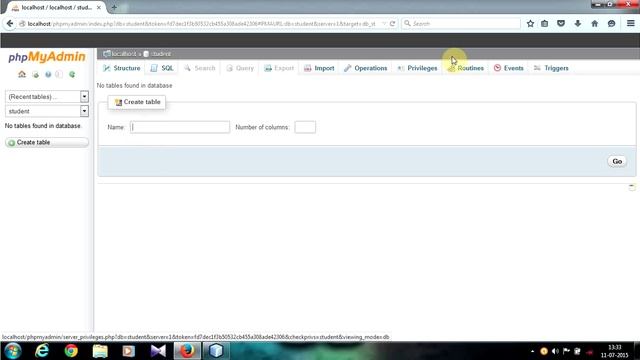Viewport: 640px width, 360px height.
Task: Click the browser address bar URL
Action: coord(202,24)
